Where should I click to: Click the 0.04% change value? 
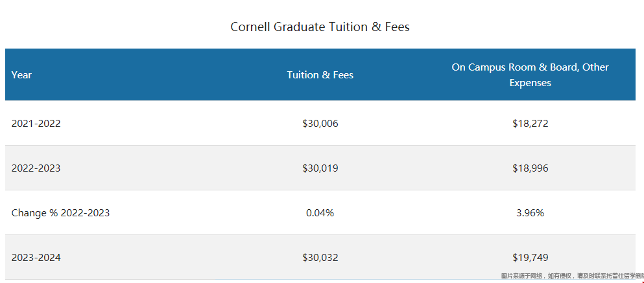click(x=320, y=213)
